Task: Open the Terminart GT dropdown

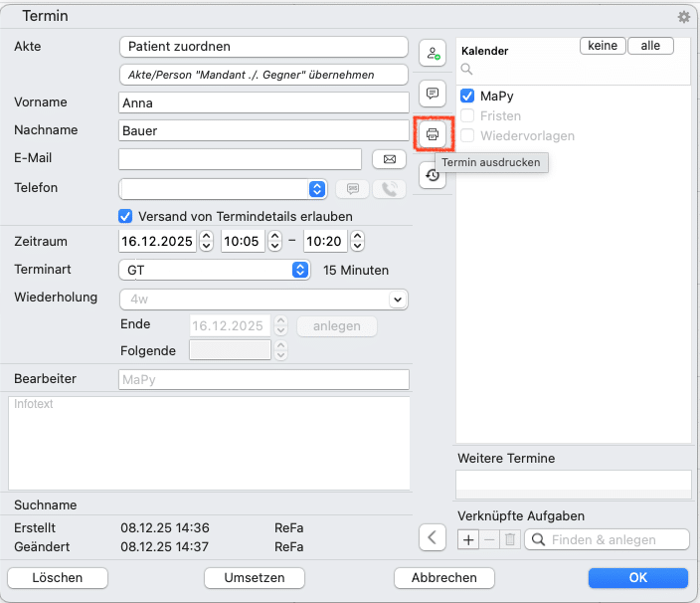Action: pyautogui.click(x=300, y=270)
